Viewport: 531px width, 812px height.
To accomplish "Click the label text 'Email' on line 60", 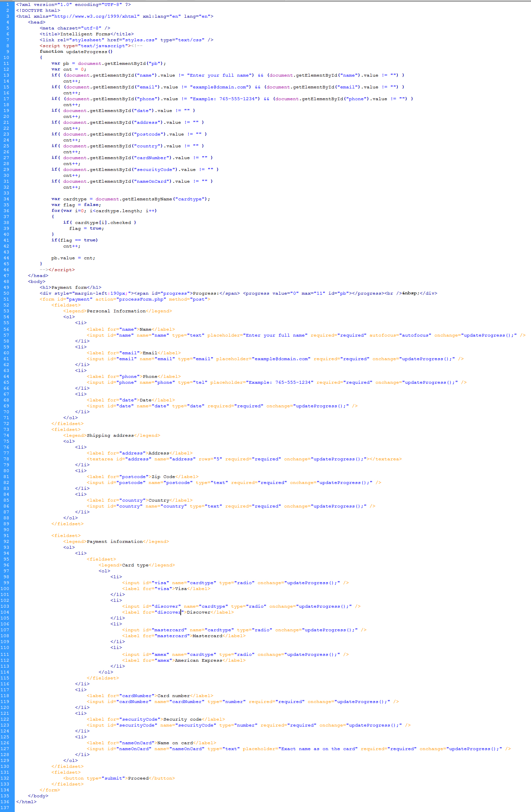I will click(150, 353).
